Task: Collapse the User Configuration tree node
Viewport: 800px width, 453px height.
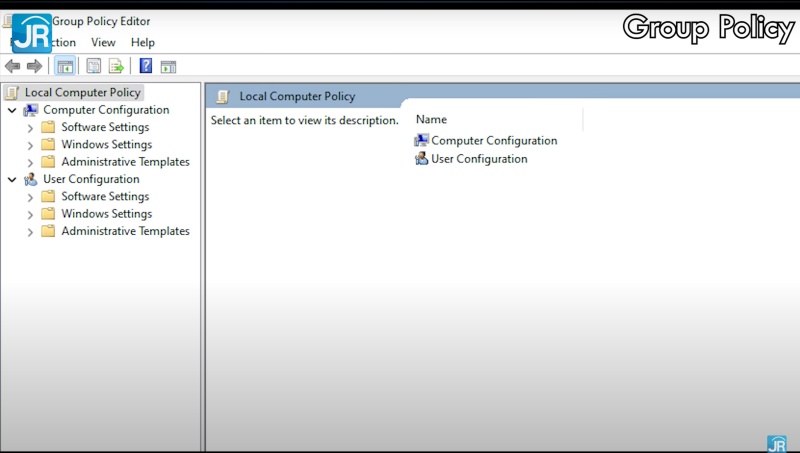Action: (x=12, y=179)
